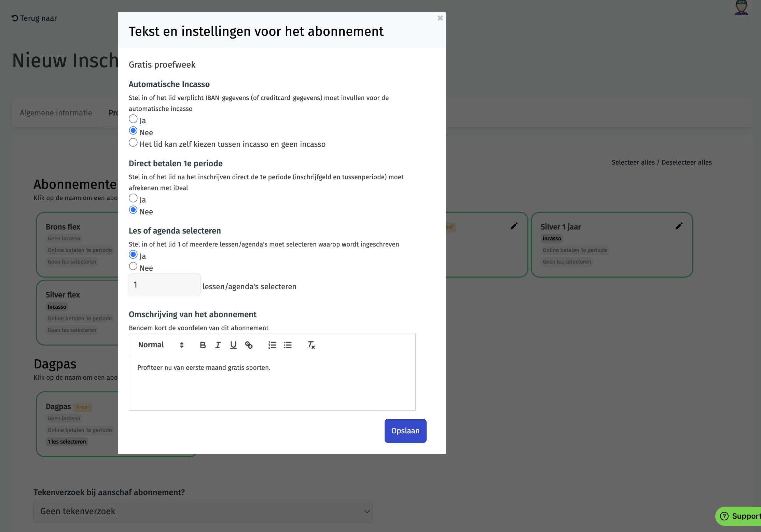The height and width of the screenshot is (532, 761).
Task: Click Deselecteer alles link
Action: coord(687,163)
